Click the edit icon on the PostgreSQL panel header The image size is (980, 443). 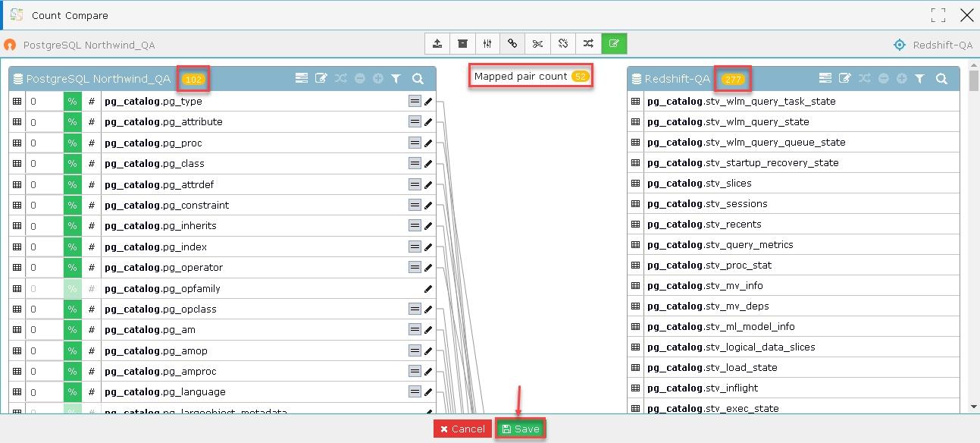(x=321, y=78)
